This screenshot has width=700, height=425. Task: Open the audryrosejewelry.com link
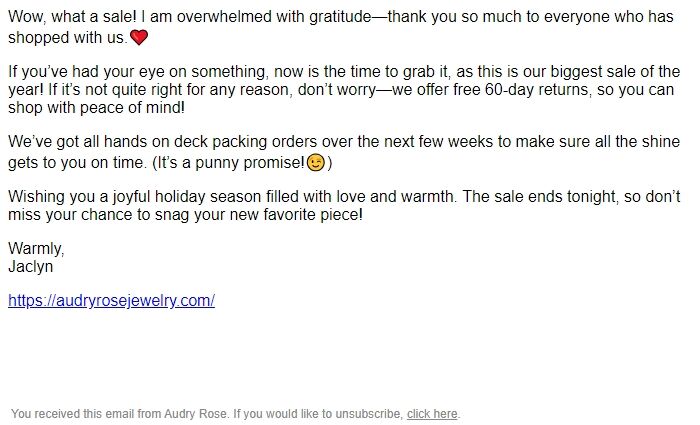[111, 300]
